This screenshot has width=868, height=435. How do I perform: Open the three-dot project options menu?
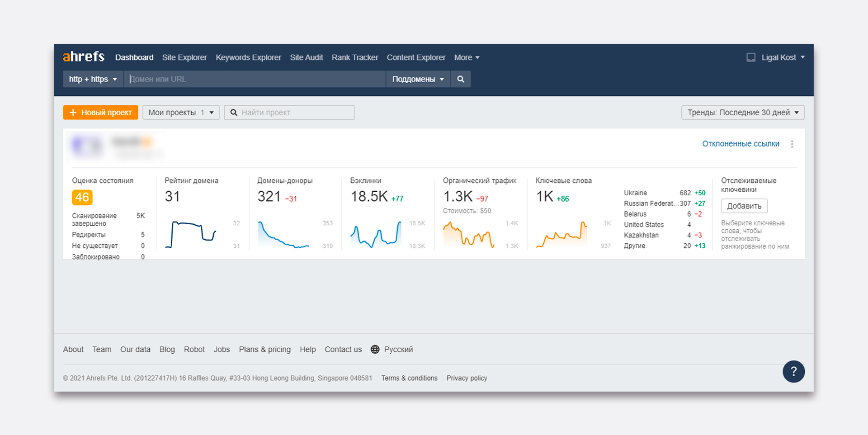point(792,144)
